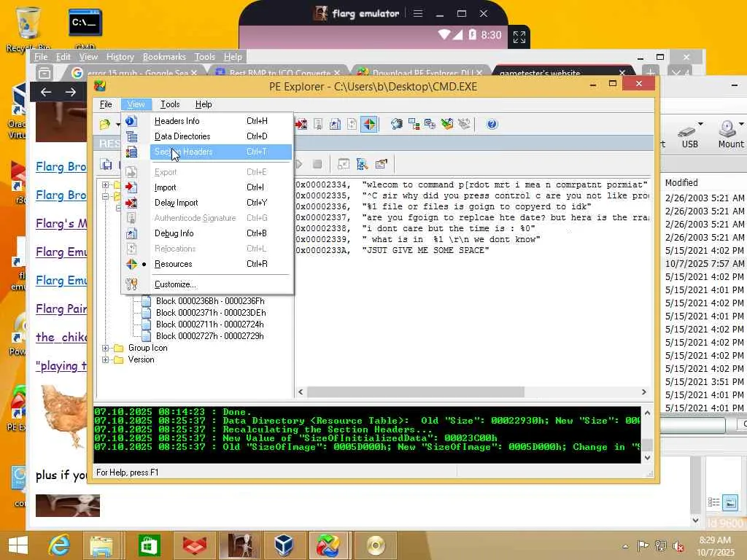747x560 pixels.
Task: Click flarg emulator hamburger menu icon
Action: (x=418, y=13)
